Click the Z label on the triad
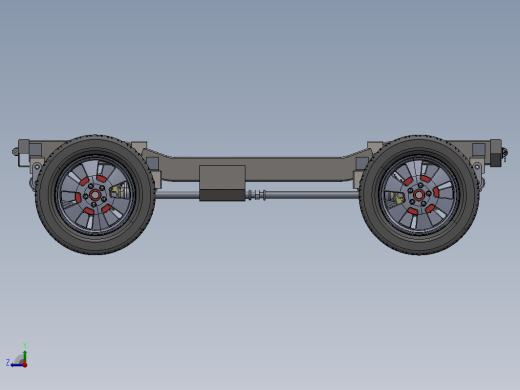 (8, 362)
